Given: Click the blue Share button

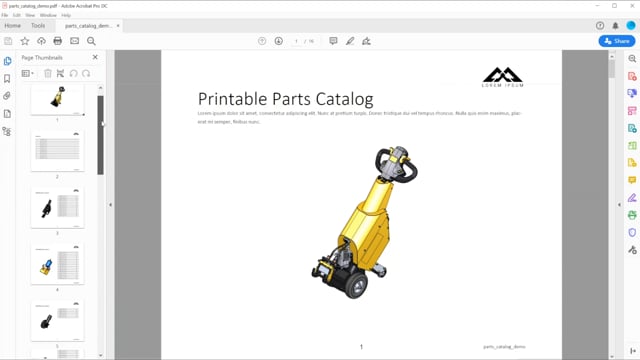Looking at the screenshot, I should click(617, 41).
